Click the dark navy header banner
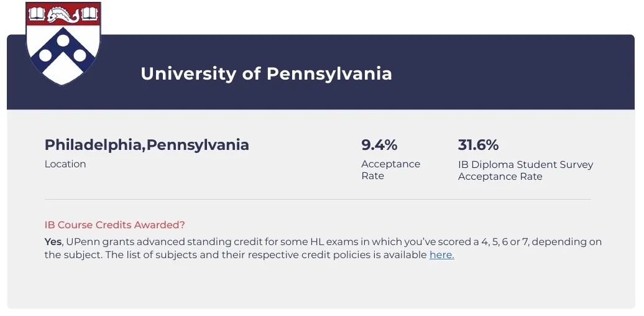The image size is (644, 316). [x=320, y=72]
